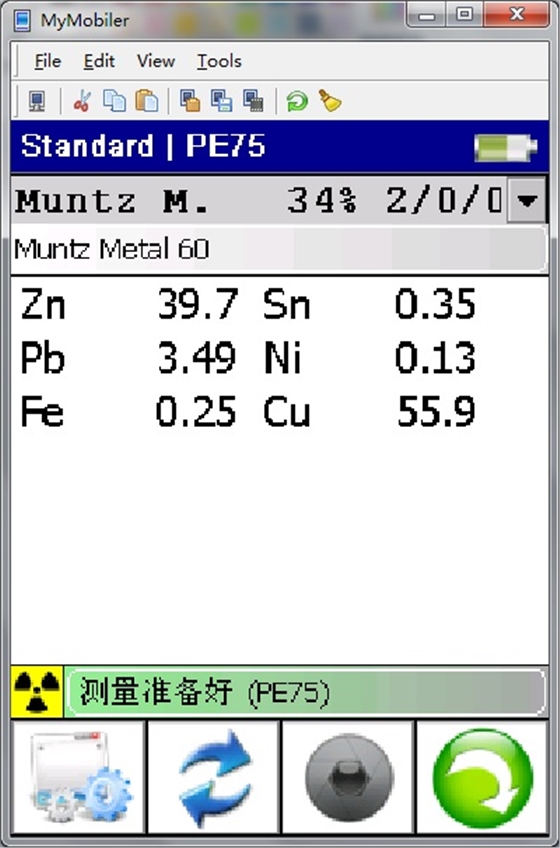
Task: Expand the Muntz M. match dropdown arrow
Action: 527,201
